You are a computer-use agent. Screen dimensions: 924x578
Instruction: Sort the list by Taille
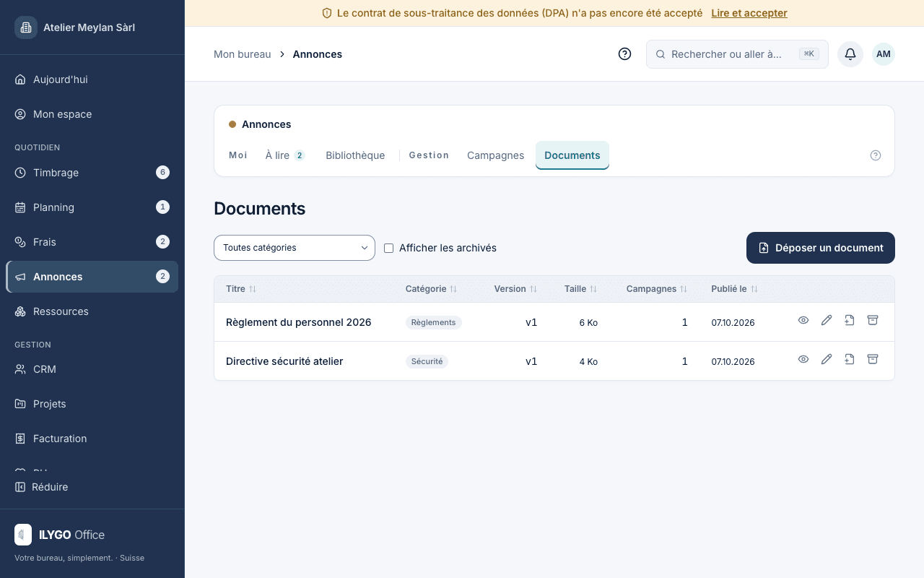pyautogui.click(x=581, y=289)
